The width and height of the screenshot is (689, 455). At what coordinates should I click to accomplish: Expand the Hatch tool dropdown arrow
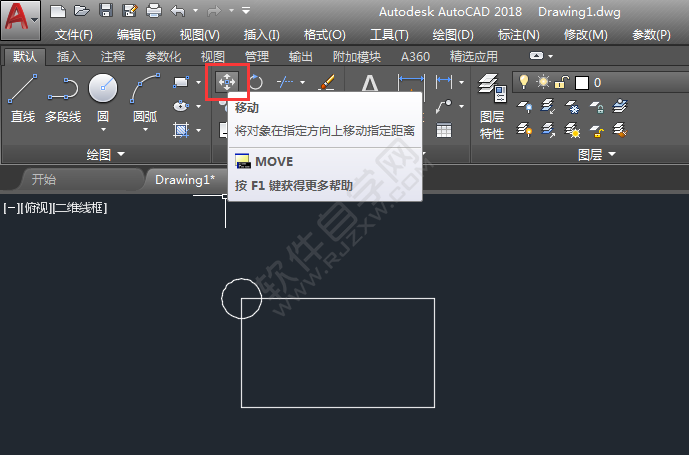click(198, 130)
